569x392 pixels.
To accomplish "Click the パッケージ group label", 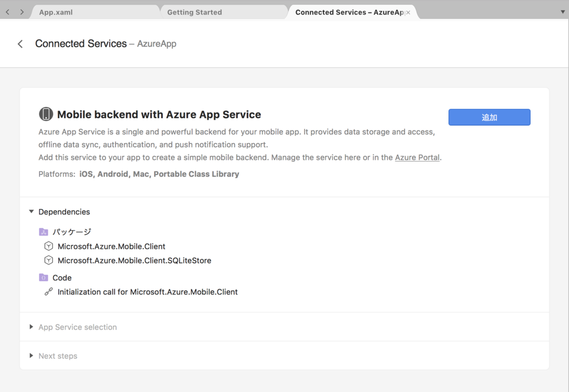I will pyautogui.click(x=72, y=232).
